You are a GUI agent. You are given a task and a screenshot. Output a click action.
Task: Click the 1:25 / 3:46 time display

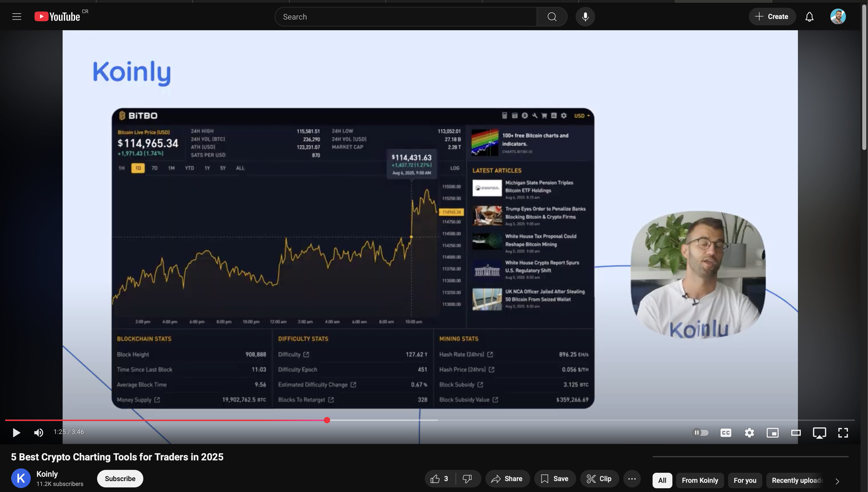click(69, 432)
